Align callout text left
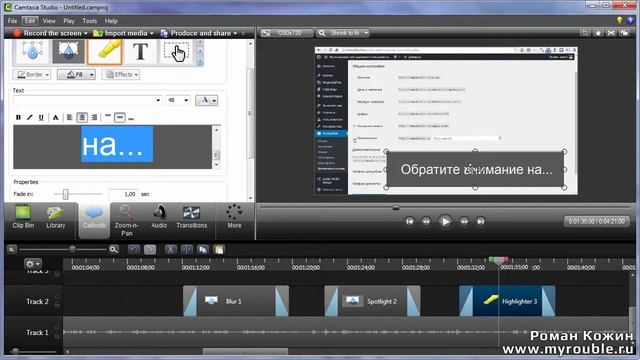640x360 pixels. (70, 118)
